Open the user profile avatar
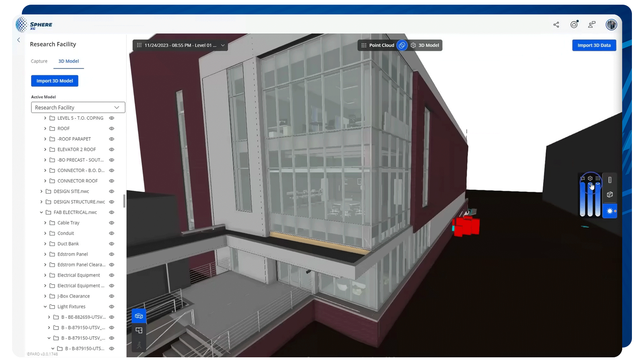The height and width of the screenshot is (362, 644). click(x=611, y=24)
